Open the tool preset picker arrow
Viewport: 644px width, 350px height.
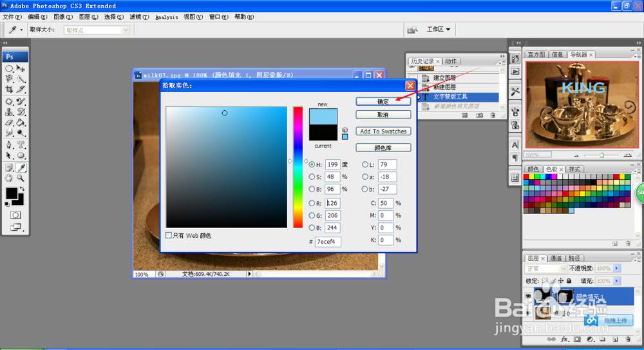point(21,30)
